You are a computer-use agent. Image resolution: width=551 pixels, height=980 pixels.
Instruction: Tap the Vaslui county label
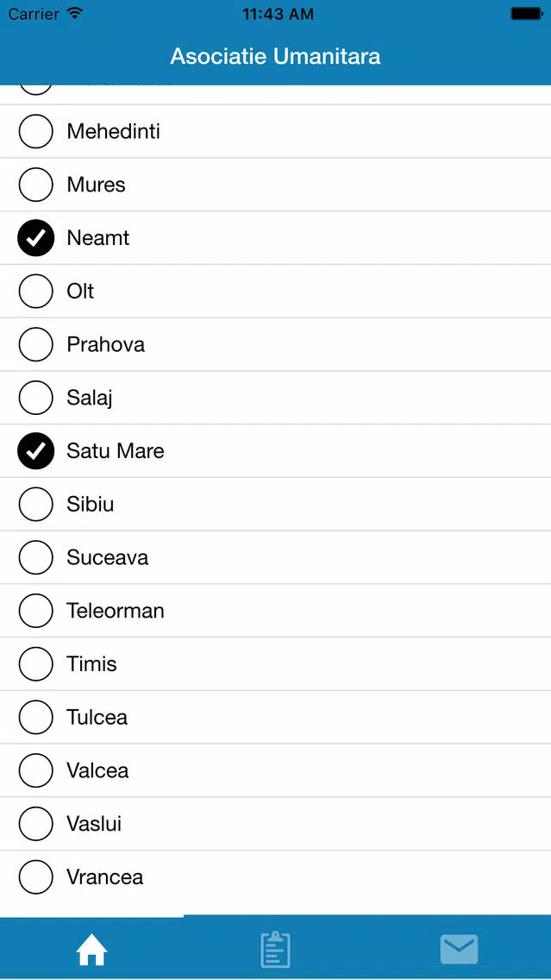coord(94,824)
